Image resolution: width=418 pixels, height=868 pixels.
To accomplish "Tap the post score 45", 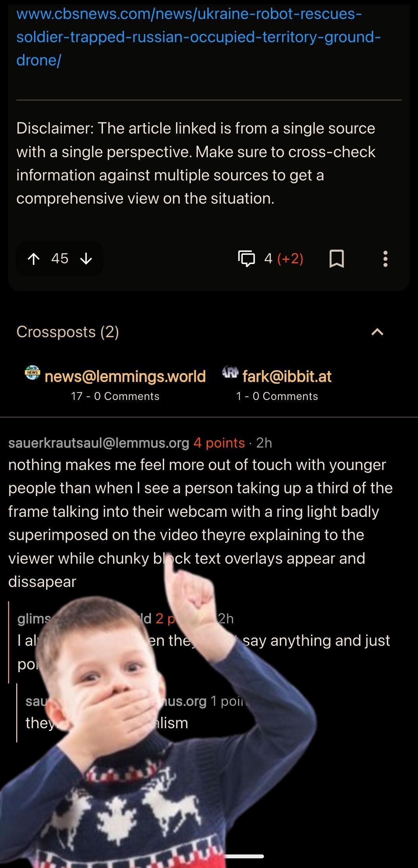I will click(x=60, y=259).
